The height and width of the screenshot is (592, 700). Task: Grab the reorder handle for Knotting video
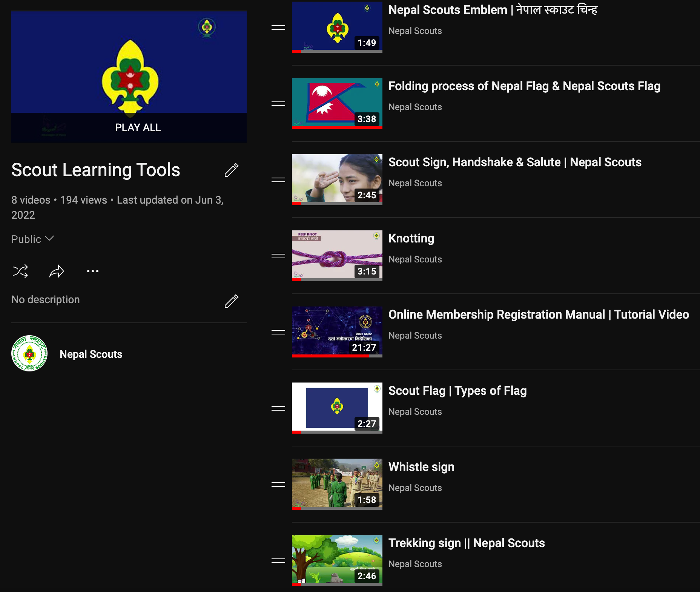tap(278, 256)
